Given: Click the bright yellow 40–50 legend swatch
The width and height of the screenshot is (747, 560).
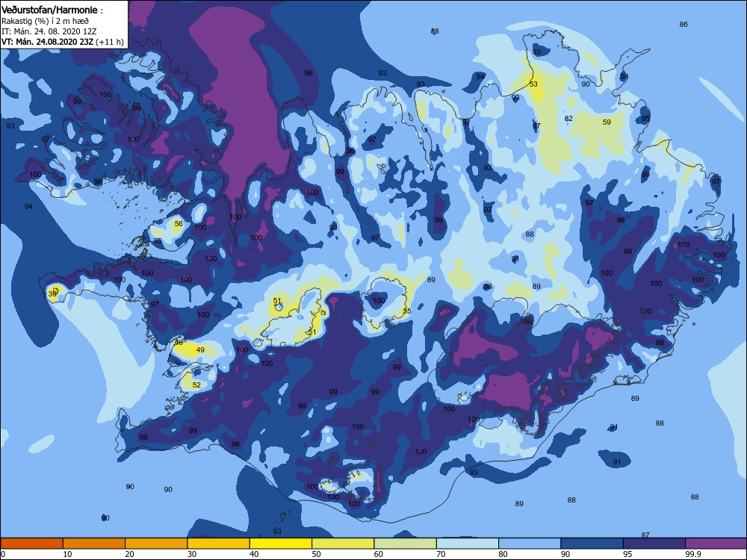Looking at the screenshot, I should click(x=281, y=544).
